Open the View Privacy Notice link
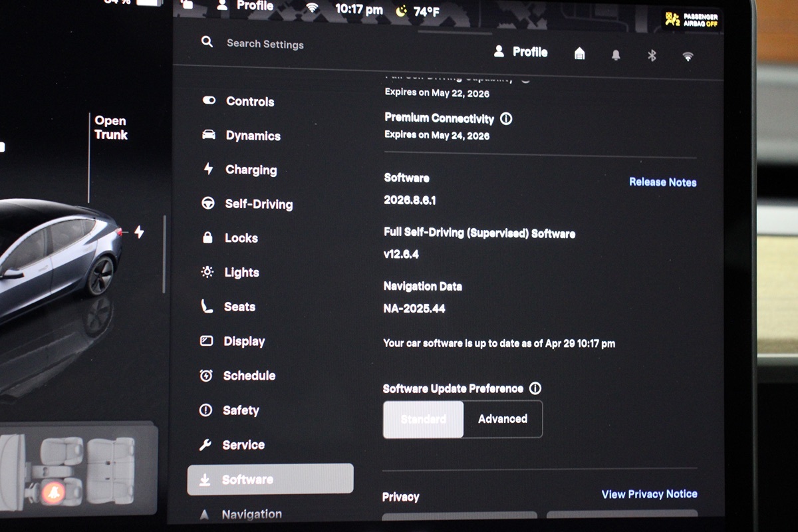Viewport: 798px width, 532px height. 649,494
